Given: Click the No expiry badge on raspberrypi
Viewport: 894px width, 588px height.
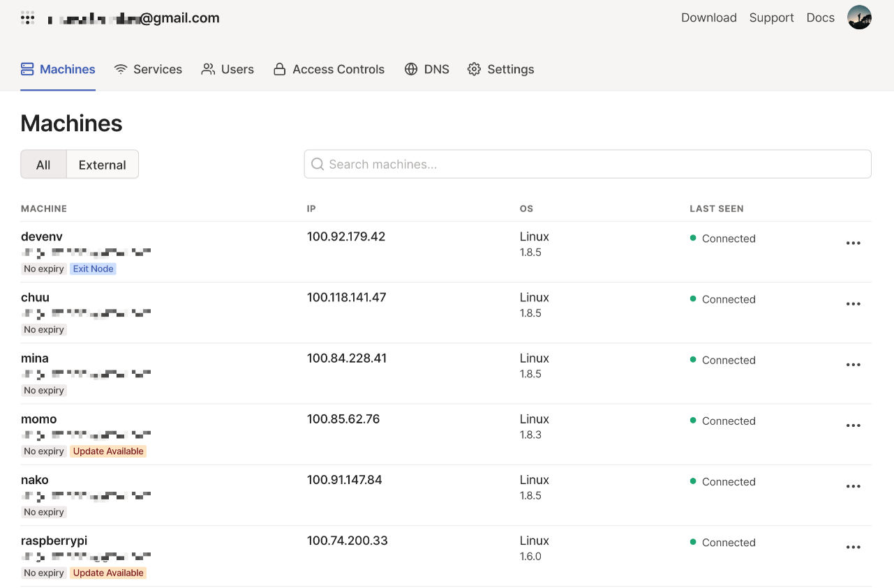Looking at the screenshot, I should [44, 573].
